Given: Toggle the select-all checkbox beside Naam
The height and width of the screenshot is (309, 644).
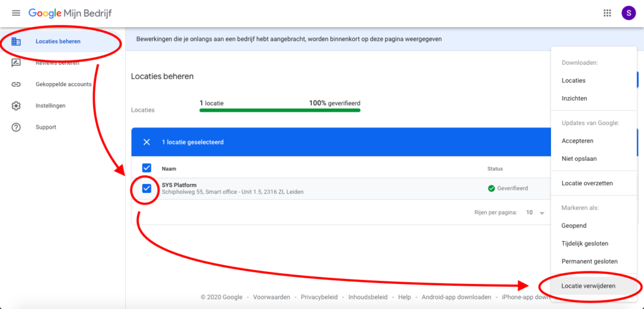Looking at the screenshot, I should [x=147, y=168].
